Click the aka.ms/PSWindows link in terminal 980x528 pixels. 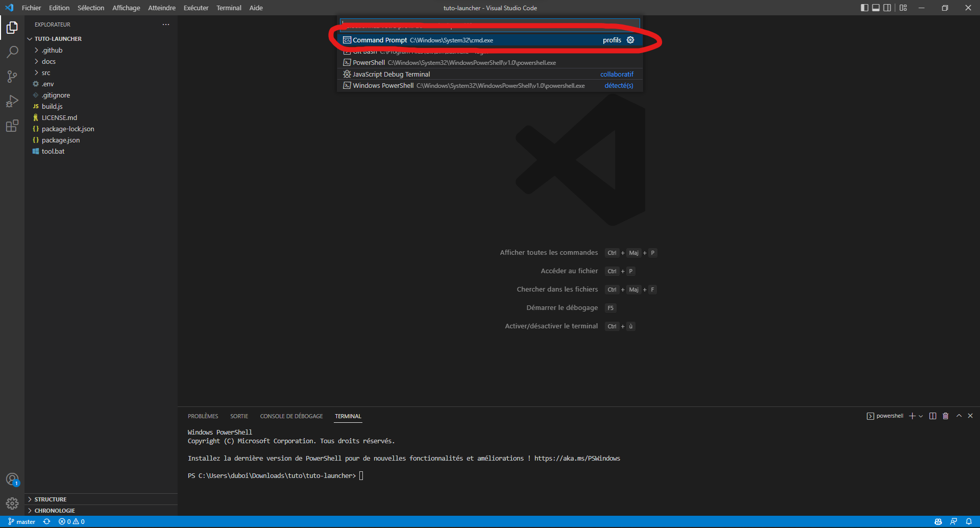click(577, 459)
